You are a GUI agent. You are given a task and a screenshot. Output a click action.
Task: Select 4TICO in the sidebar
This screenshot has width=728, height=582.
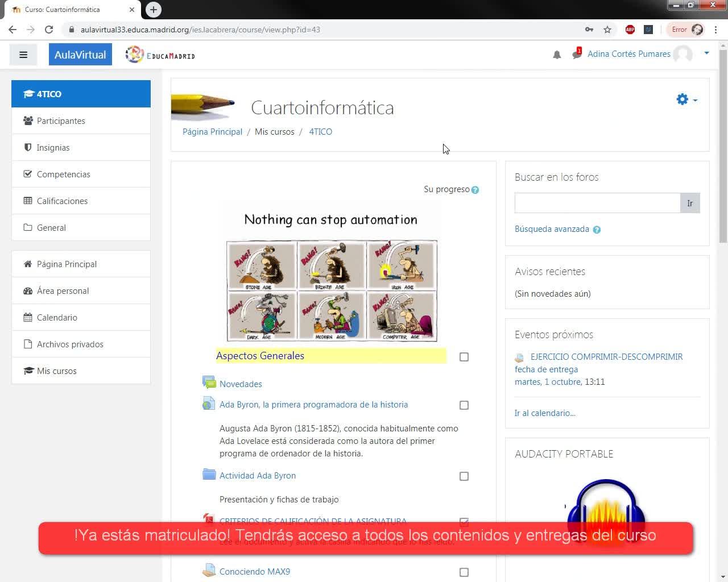(81, 94)
